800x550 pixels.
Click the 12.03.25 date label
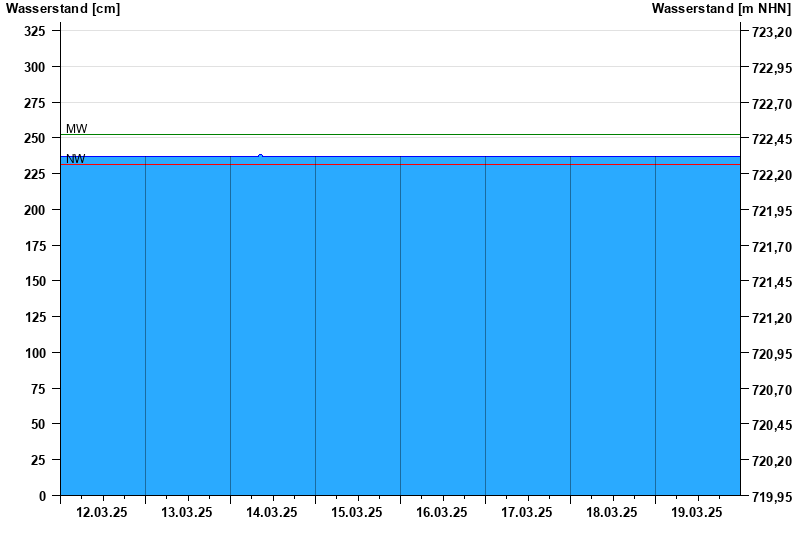tap(102, 512)
